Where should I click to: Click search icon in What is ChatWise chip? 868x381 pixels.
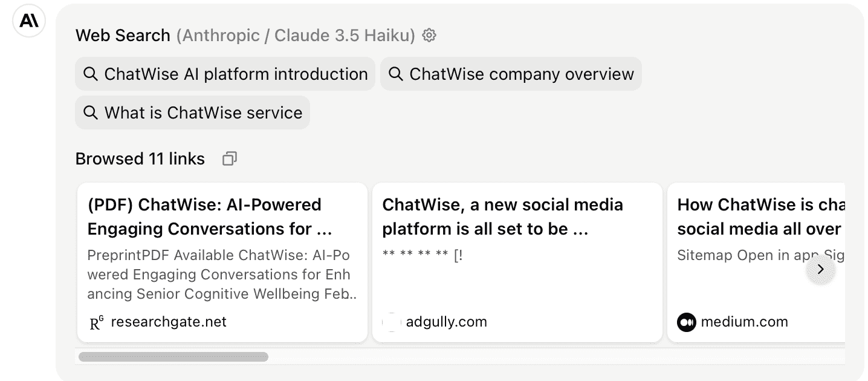pos(91,113)
